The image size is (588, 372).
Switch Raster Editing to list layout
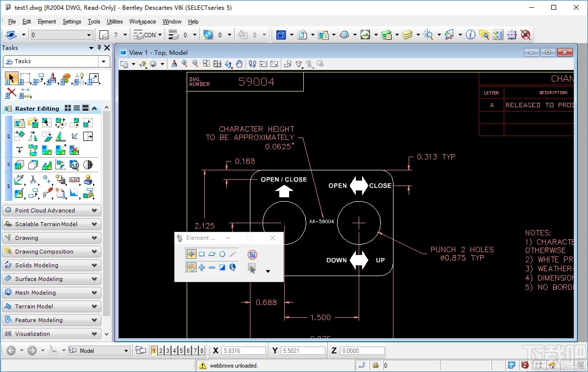coord(76,108)
